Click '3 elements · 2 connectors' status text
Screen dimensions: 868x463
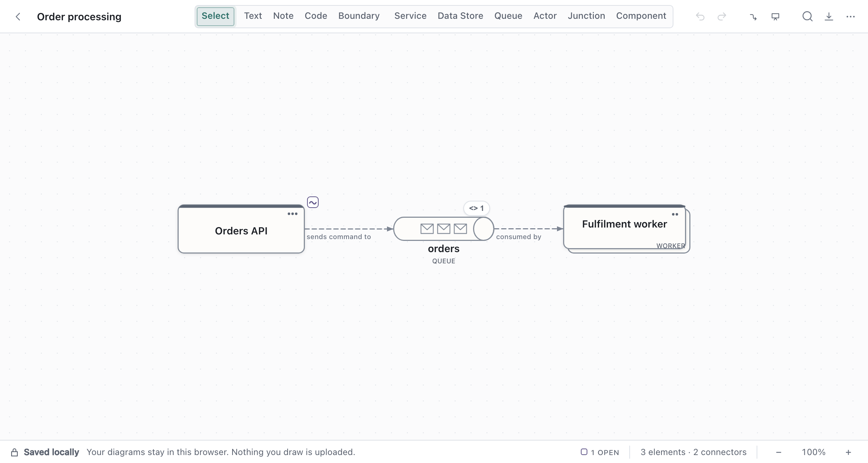693,452
